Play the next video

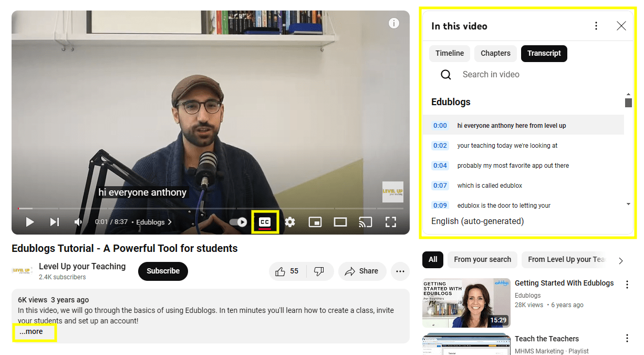[x=54, y=222]
